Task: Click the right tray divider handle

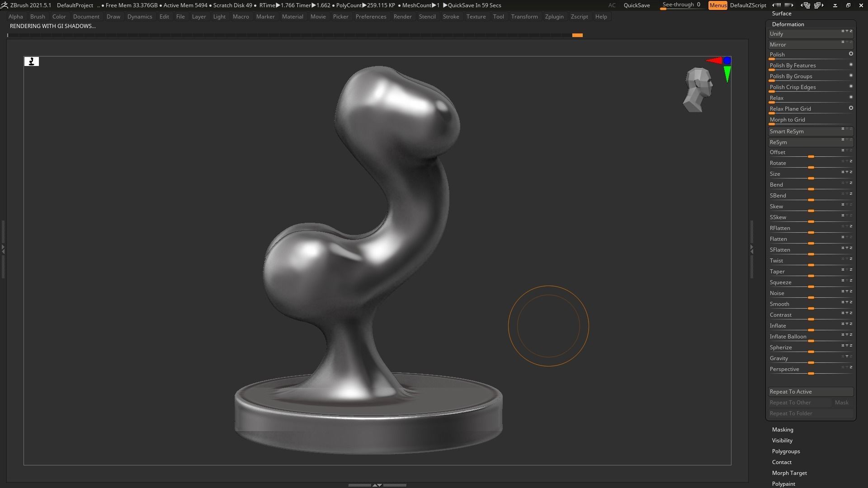Action: [752, 249]
